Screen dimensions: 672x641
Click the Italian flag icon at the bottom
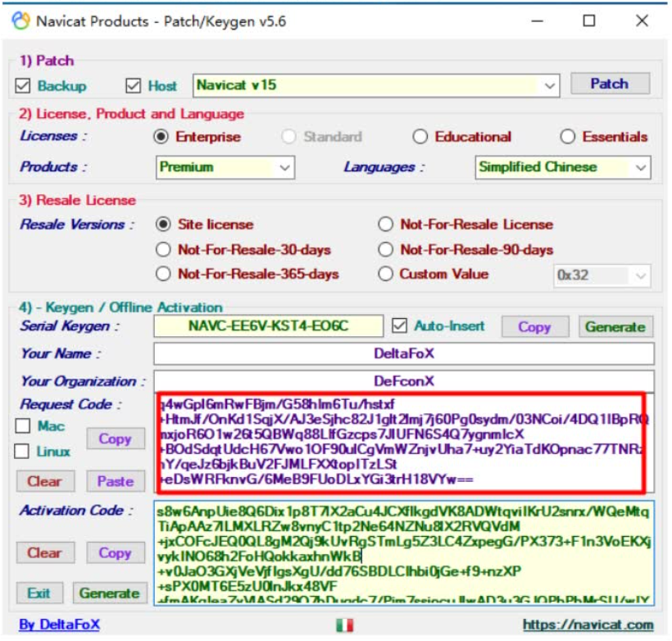point(344,625)
